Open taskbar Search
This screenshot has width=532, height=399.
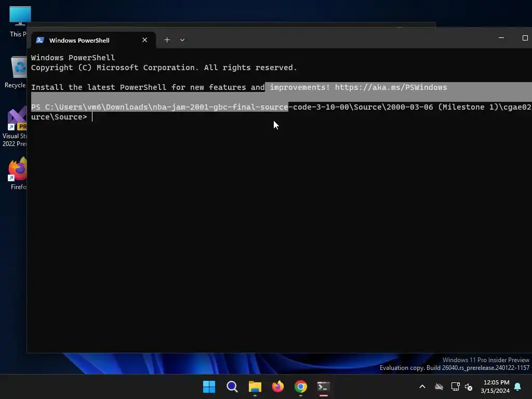click(x=232, y=387)
